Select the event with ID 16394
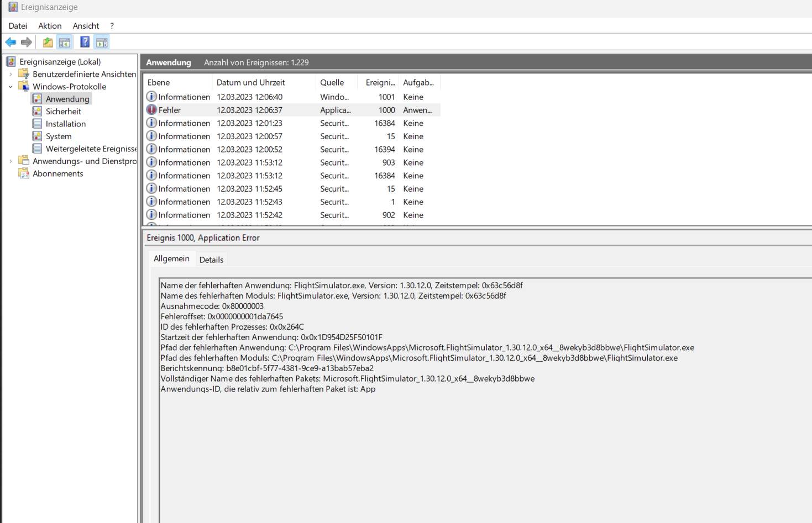Screen dimensions: 812x523 pyautogui.click(x=292, y=149)
